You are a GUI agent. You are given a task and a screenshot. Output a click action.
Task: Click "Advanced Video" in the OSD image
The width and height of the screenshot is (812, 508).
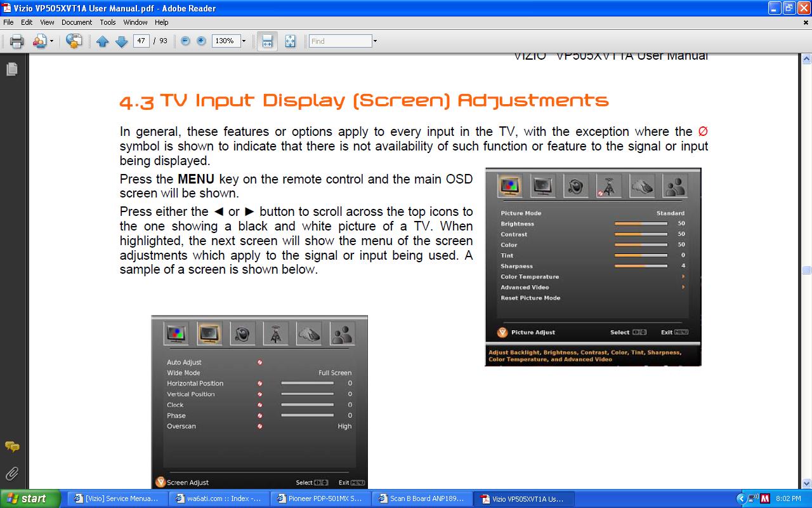point(525,288)
